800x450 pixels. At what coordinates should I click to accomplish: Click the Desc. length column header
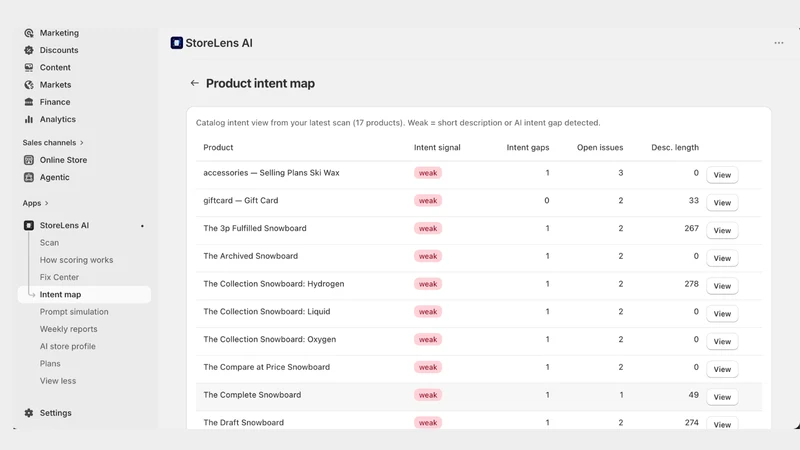pyautogui.click(x=675, y=147)
